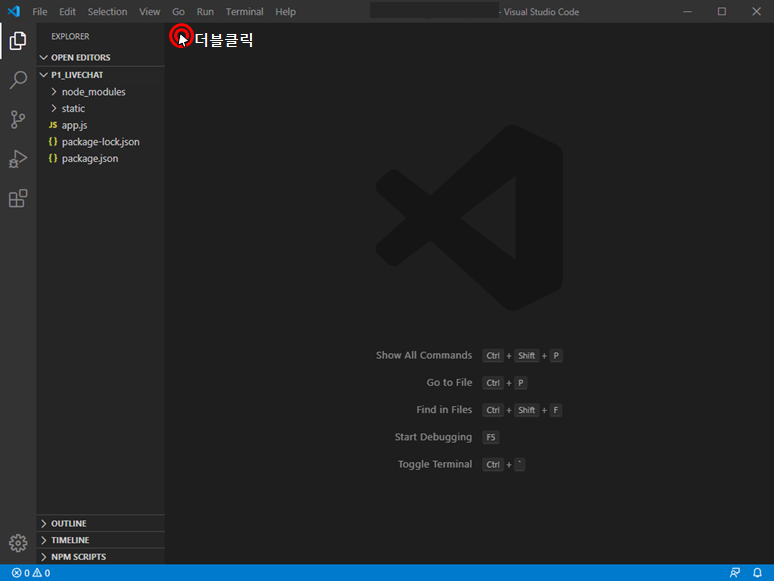
Task: Expand the static folder
Action: [101, 108]
